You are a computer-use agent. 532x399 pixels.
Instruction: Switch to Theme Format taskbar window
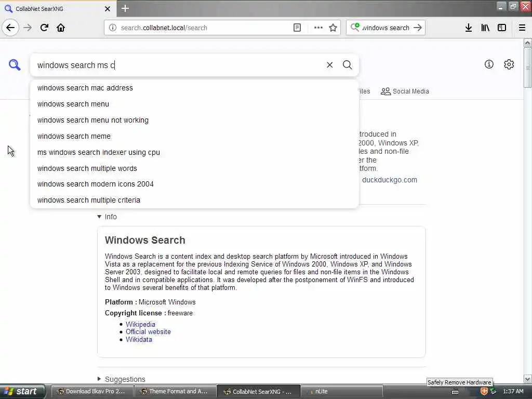click(176, 391)
